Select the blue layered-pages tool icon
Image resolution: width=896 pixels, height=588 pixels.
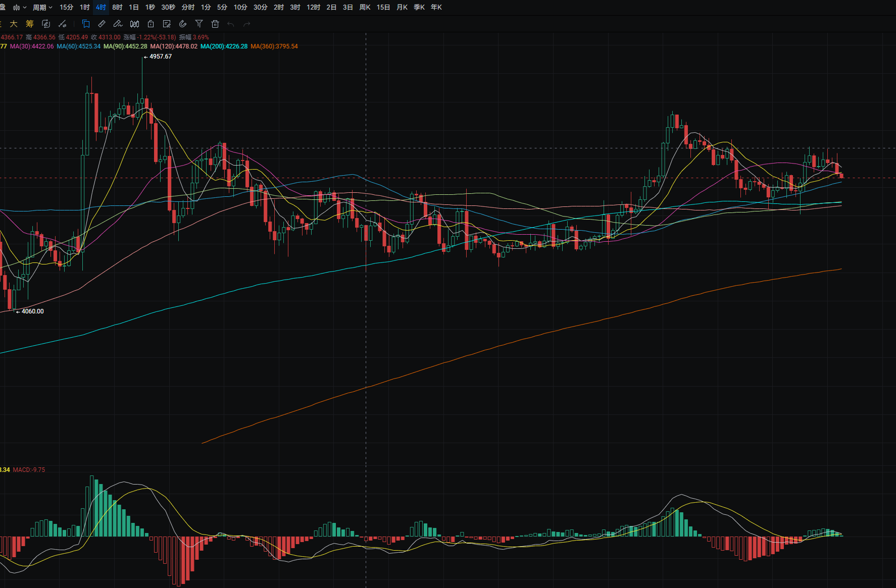point(86,24)
